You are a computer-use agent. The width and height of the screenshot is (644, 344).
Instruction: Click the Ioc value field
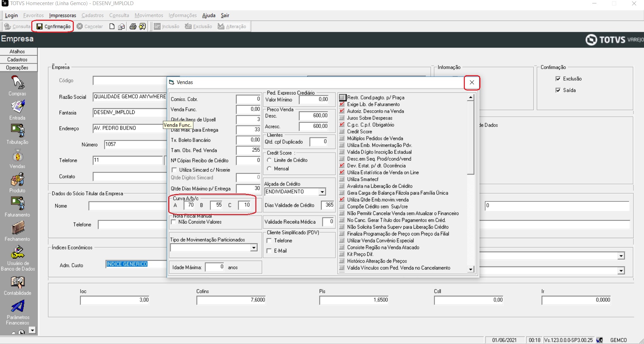click(x=115, y=300)
